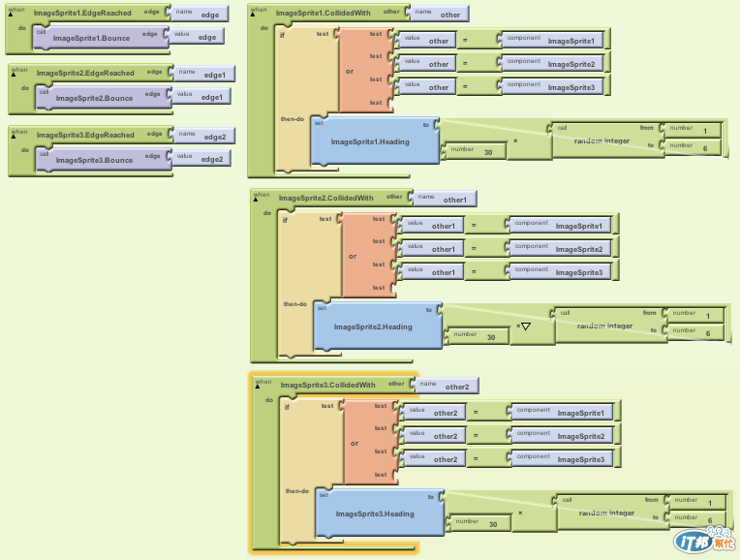Collapse the ImageSprite3.EdgeReached event block triangle
Image resolution: width=740 pixels, height=560 pixels.
(x=14, y=137)
